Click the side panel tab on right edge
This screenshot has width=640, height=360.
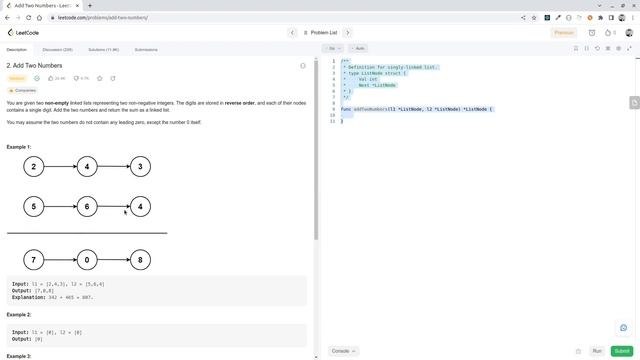pos(634,102)
